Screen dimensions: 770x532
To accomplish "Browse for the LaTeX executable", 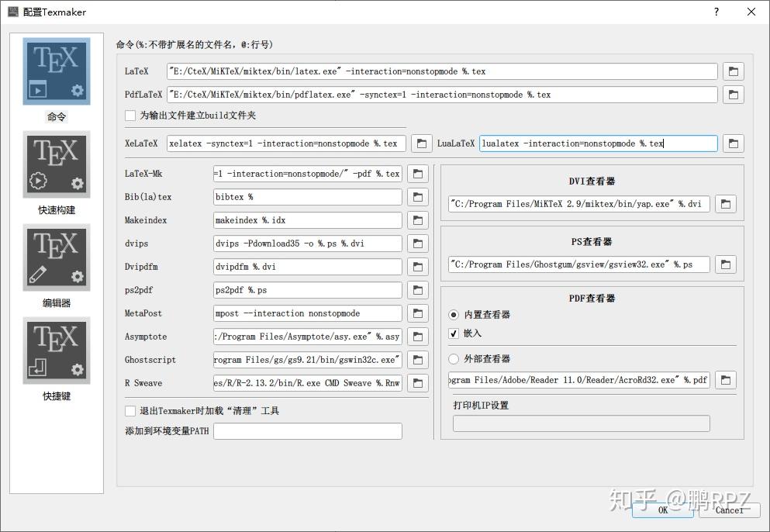I will 734,71.
